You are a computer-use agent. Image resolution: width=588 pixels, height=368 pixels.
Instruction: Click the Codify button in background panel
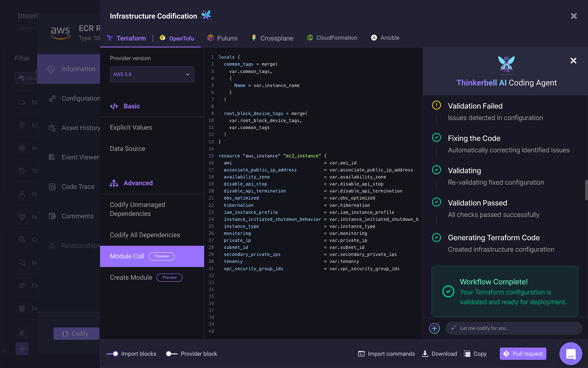point(76,334)
